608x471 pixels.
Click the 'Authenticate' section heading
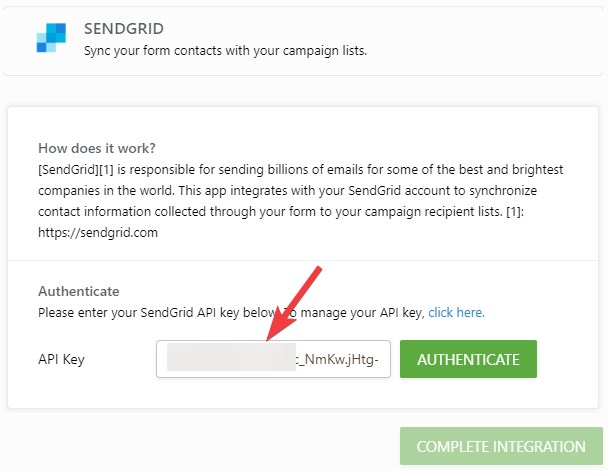point(79,291)
